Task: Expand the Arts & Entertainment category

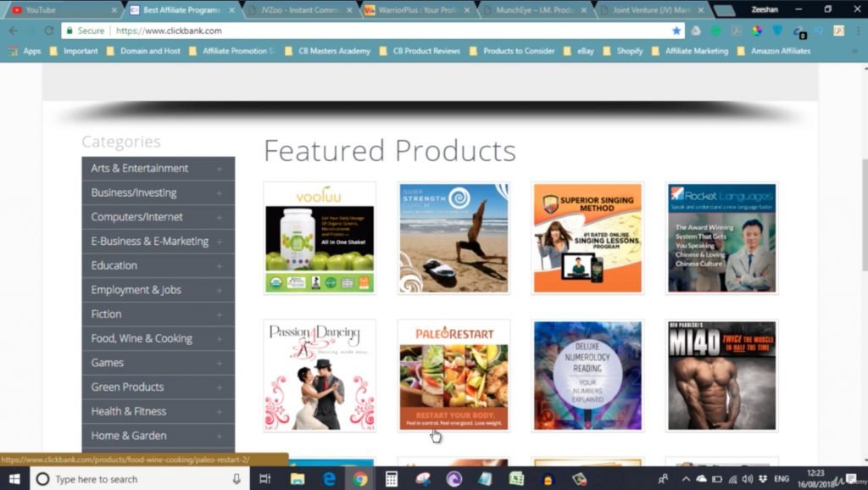Action: (220, 169)
